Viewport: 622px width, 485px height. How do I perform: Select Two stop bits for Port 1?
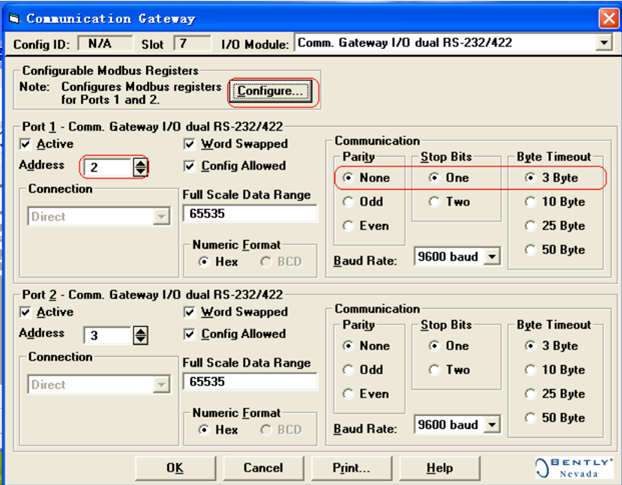tap(434, 202)
